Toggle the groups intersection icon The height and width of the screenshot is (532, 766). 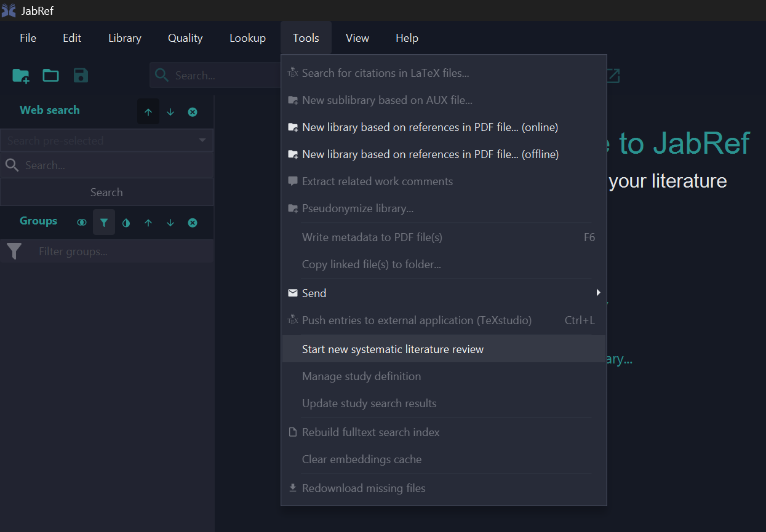pyautogui.click(x=82, y=223)
